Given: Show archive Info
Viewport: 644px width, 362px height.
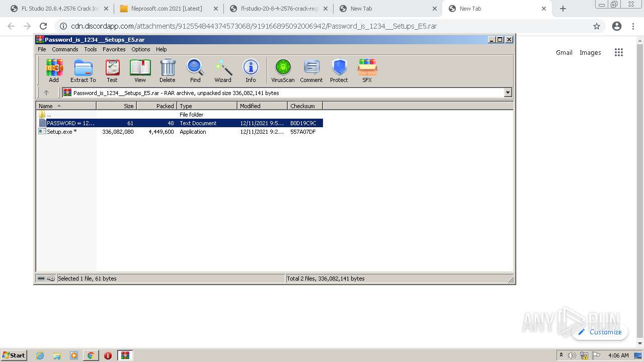Looking at the screenshot, I should 251,70.
